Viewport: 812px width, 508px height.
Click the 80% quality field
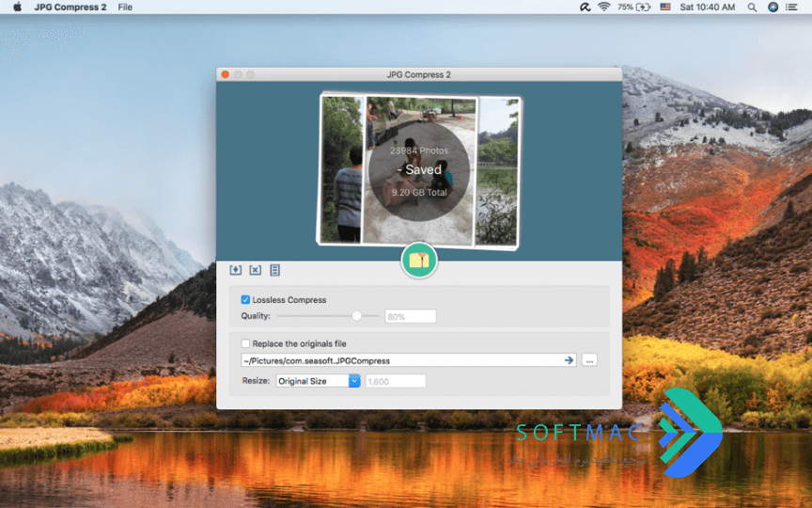pos(410,316)
